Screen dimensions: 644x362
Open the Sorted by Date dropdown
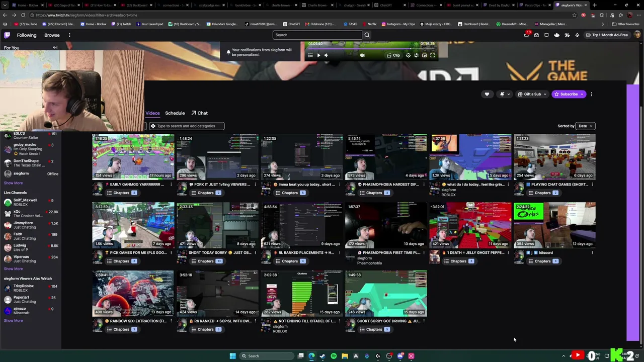pos(586,126)
